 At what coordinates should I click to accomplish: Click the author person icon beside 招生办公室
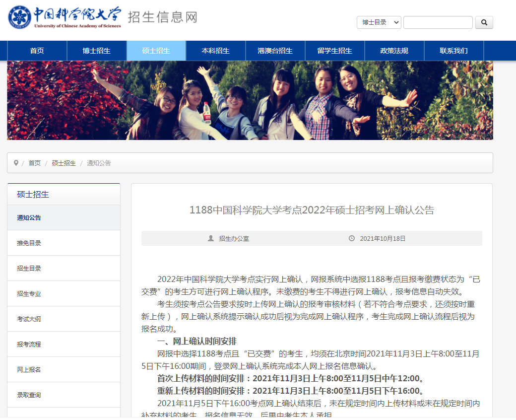[x=210, y=238]
